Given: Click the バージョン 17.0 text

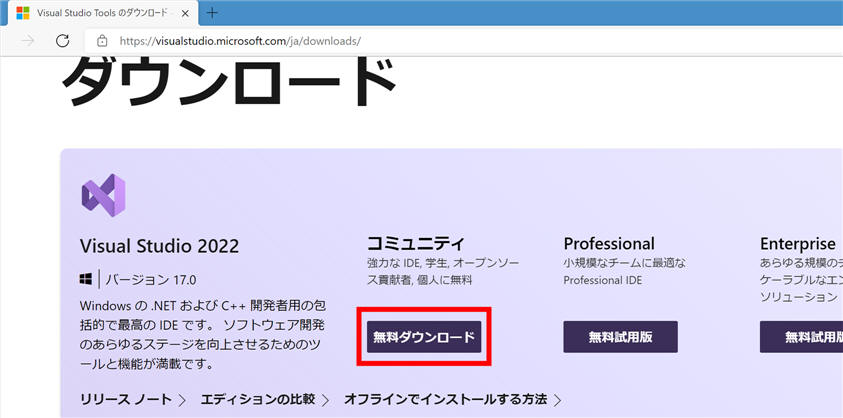Looking at the screenshot, I should click(x=151, y=280).
